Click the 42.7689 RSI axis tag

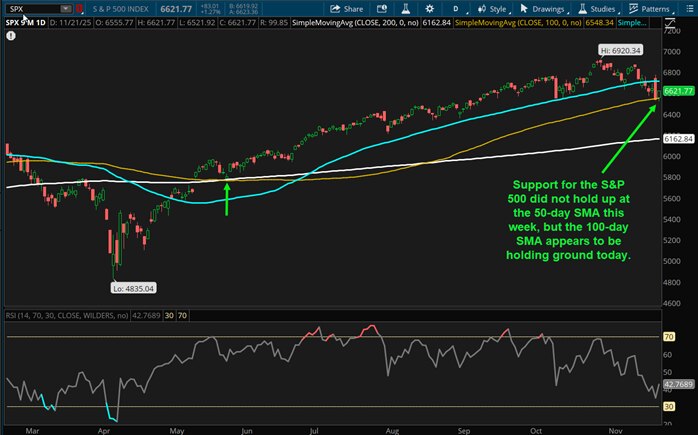pyautogui.click(x=678, y=384)
